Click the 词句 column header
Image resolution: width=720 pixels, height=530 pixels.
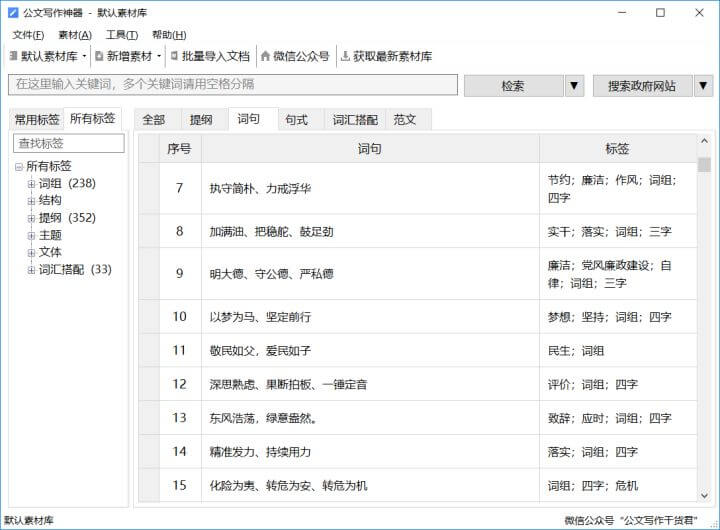click(370, 149)
